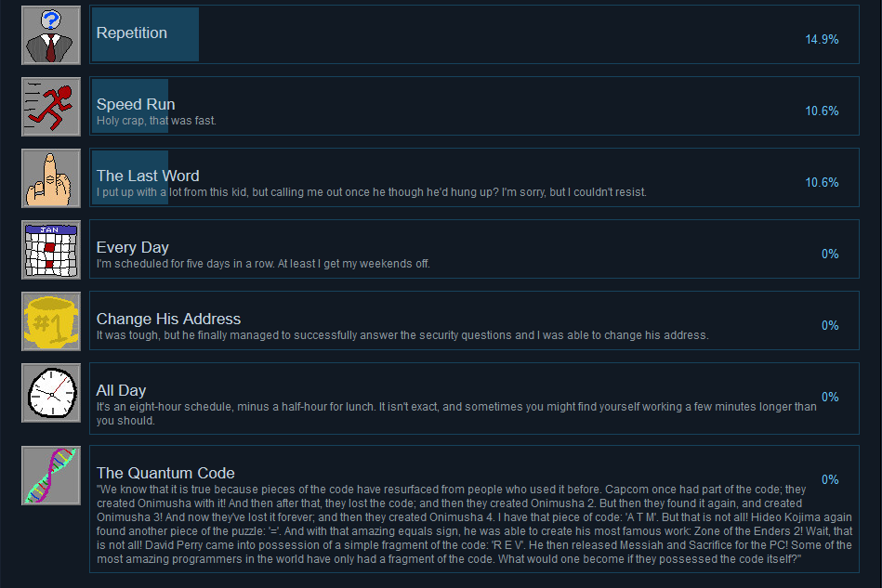
Task: Click the Quantum Code description paragraph
Action: pos(474,524)
